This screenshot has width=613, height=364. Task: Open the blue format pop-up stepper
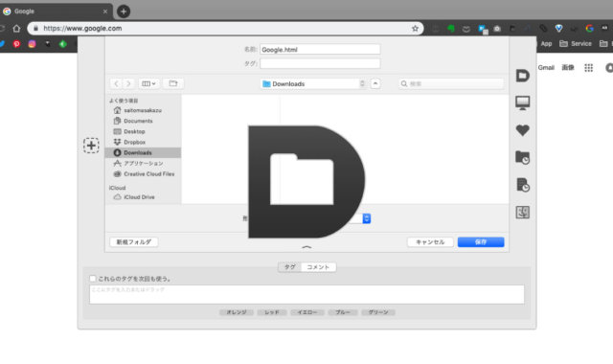pyautogui.click(x=366, y=218)
